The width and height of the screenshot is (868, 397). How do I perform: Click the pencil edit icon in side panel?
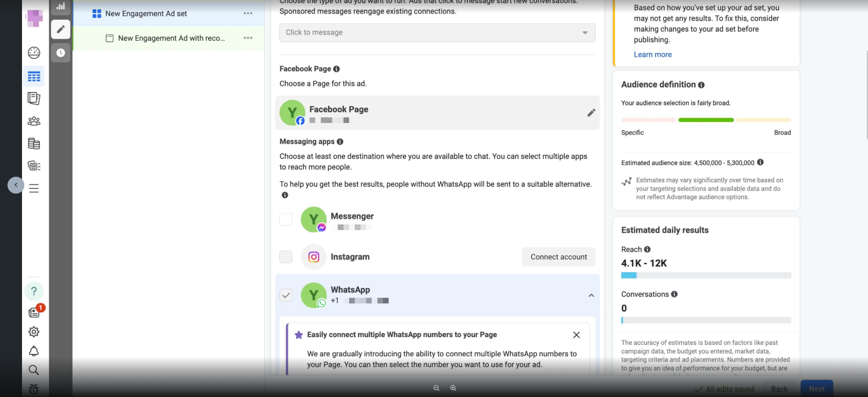pos(61,29)
